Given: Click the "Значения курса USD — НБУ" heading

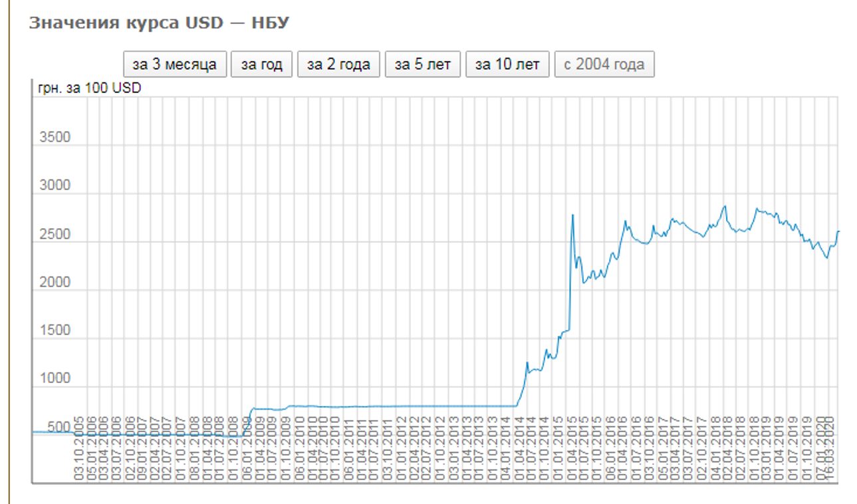Looking at the screenshot, I should (x=159, y=23).
